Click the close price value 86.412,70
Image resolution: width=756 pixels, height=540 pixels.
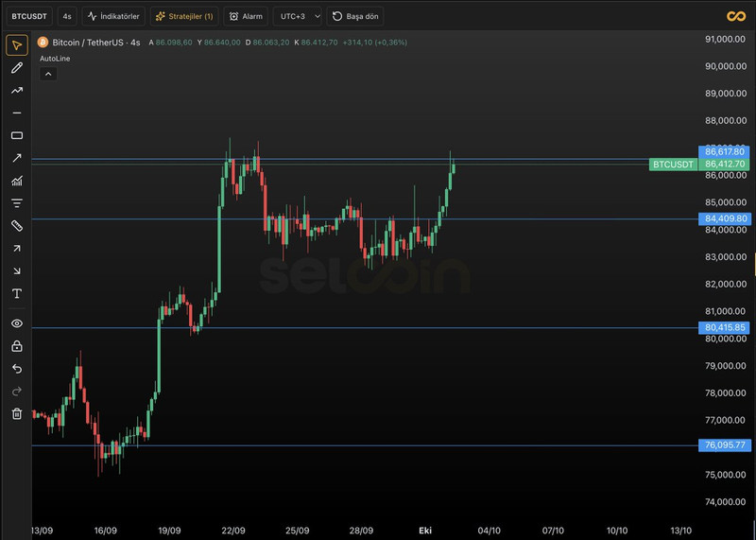pos(319,43)
